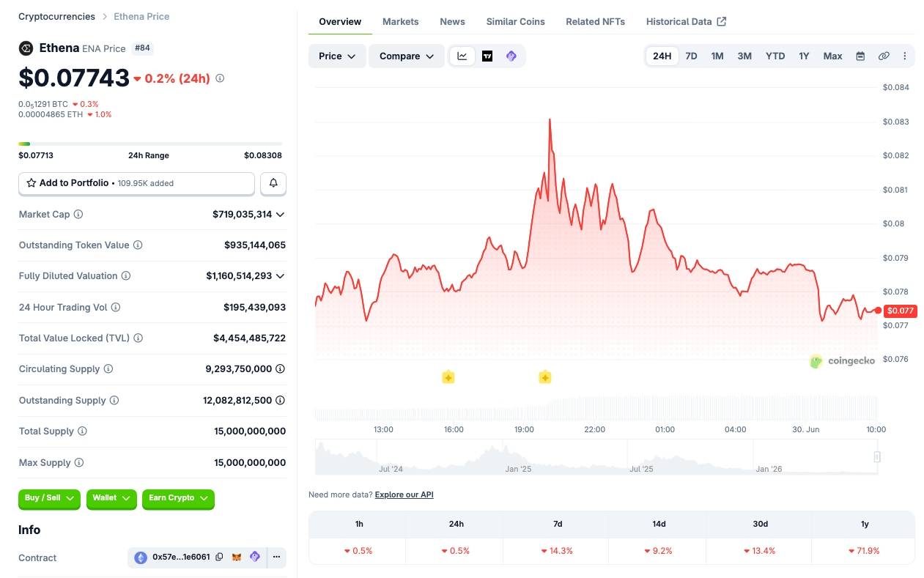Open info icon next to Market Cap

point(78,215)
